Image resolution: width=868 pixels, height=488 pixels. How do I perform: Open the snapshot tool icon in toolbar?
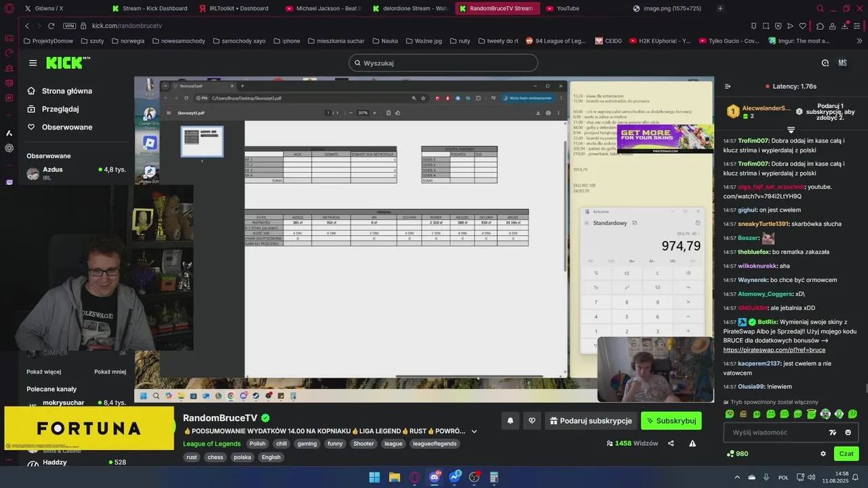pos(766,26)
